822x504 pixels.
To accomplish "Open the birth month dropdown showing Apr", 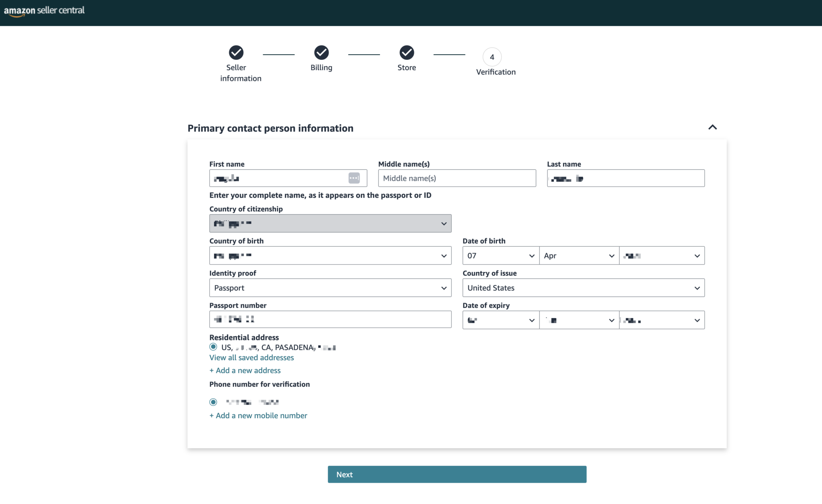I will click(x=579, y=256).
